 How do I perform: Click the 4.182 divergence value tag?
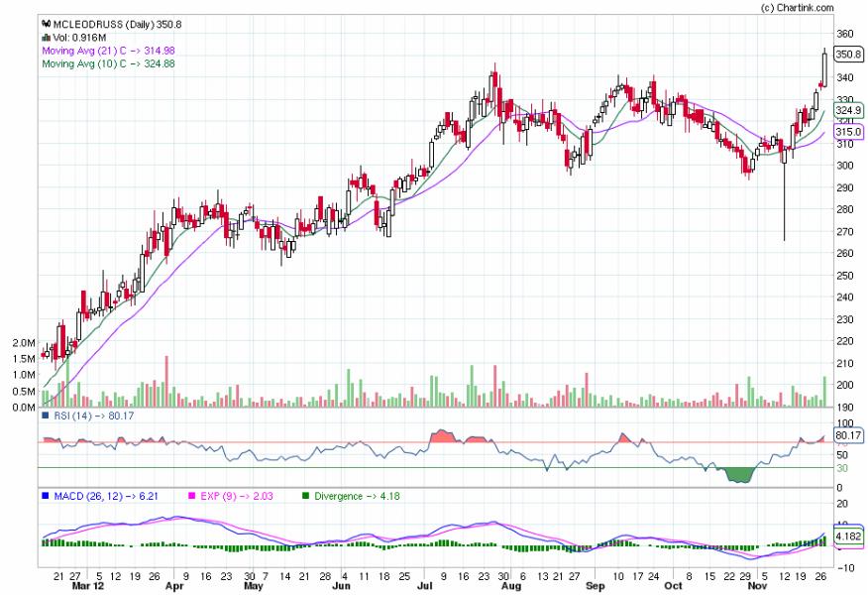click(x=848, y=536)
